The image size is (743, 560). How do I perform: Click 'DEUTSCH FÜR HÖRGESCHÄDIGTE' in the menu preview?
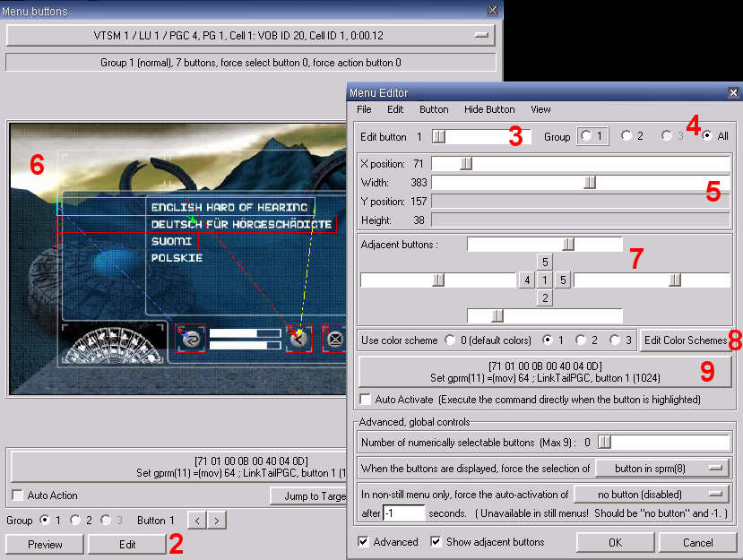241,224
